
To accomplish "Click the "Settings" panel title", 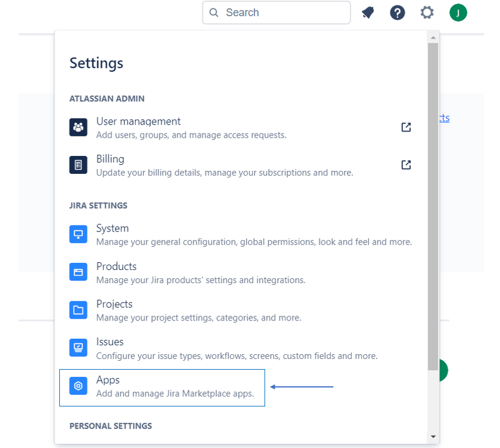I will click(x=96, y=63).
